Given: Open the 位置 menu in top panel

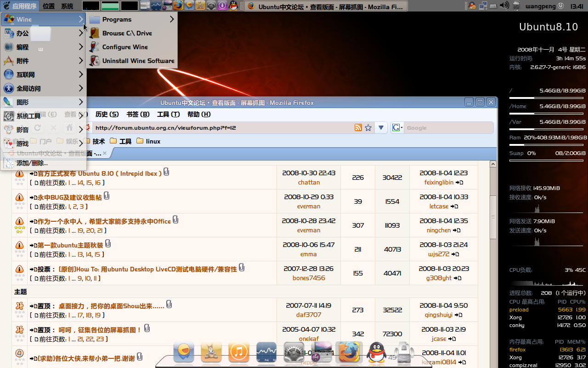Looking at the screenshot, I should (49, 6).
